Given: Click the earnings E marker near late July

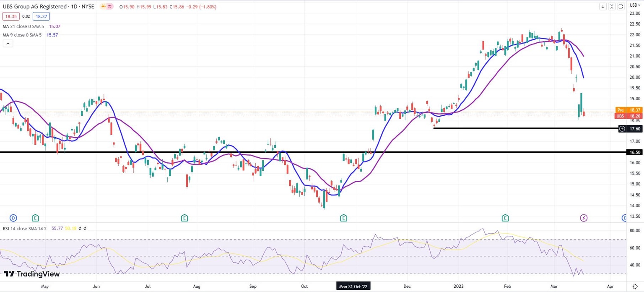Looking at the screenshot, I should pos(184,217).
